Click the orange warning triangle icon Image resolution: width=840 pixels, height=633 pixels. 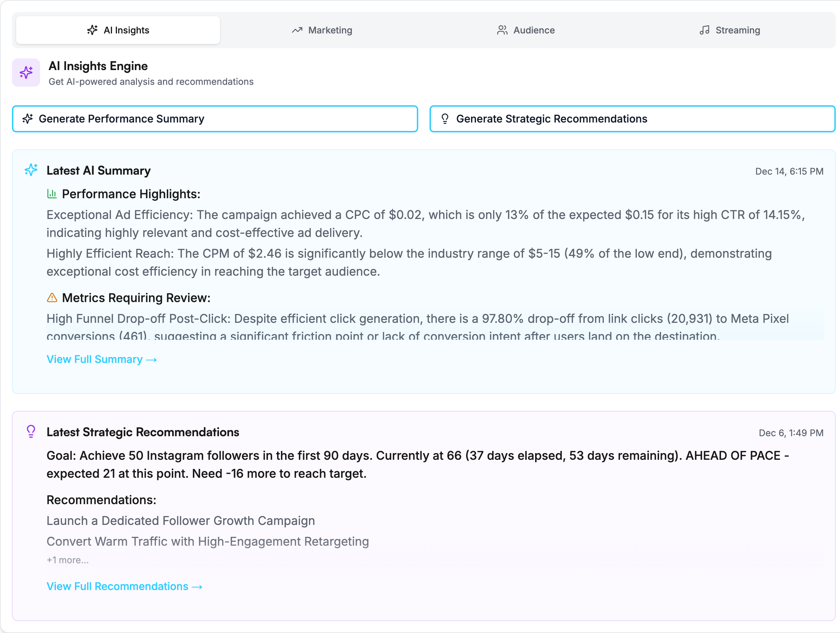52,297
